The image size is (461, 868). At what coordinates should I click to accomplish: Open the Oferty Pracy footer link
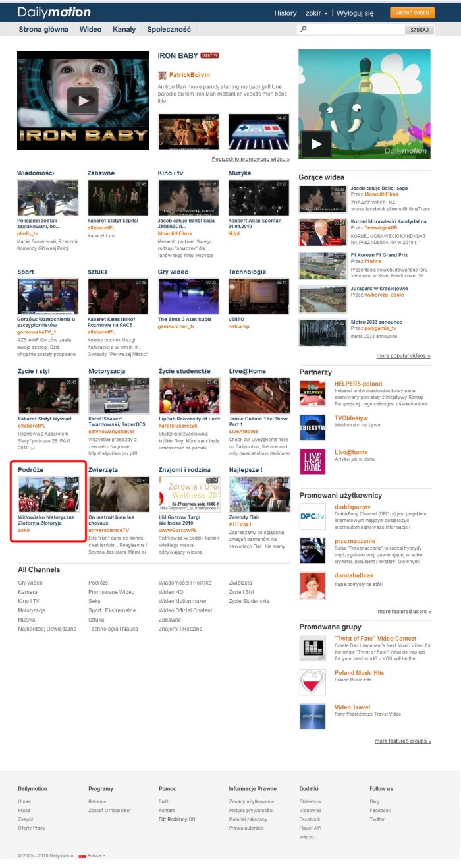click(32, 828)
